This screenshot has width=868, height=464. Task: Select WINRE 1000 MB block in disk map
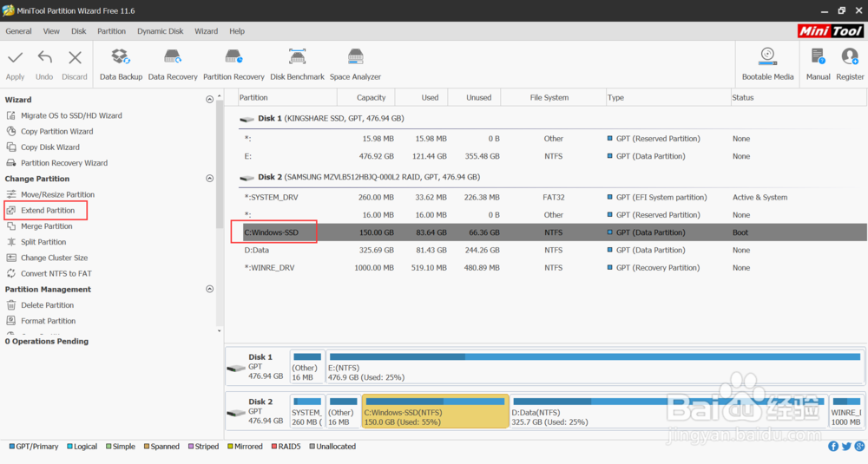pos(845,411)
